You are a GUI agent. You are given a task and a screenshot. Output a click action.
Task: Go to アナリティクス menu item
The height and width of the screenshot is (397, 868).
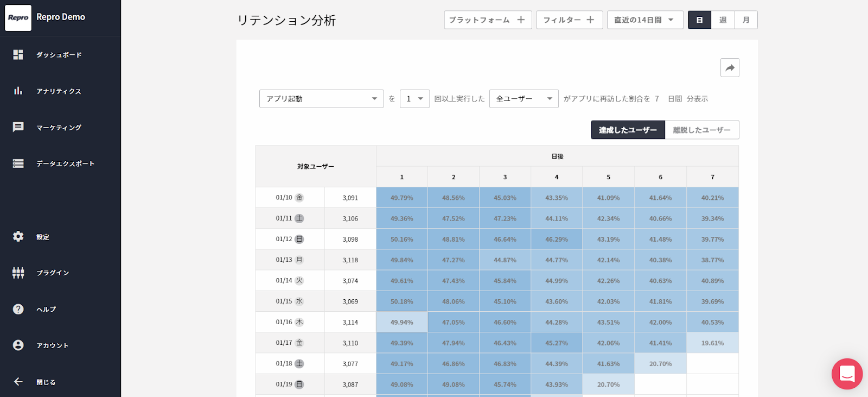(x=59, y=91)
